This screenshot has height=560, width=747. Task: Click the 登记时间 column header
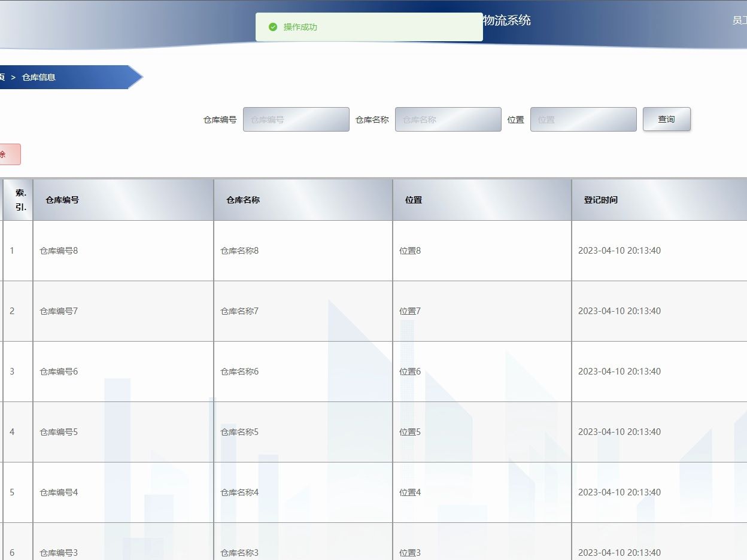(600, 199)
